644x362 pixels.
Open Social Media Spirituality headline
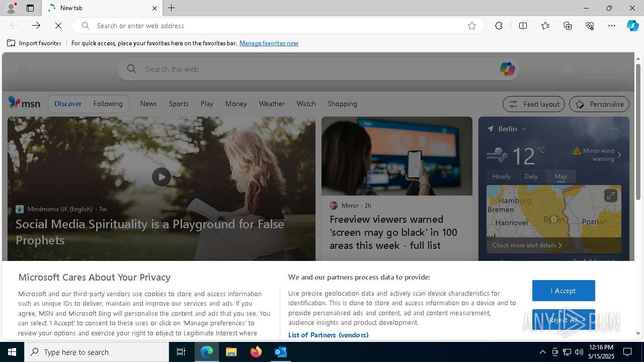click(x=150, y=232)
